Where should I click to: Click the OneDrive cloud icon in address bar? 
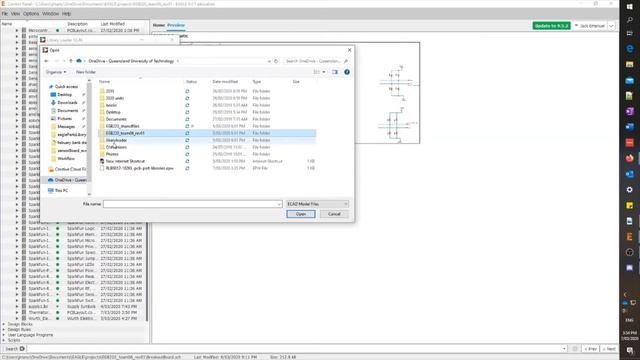79,61
